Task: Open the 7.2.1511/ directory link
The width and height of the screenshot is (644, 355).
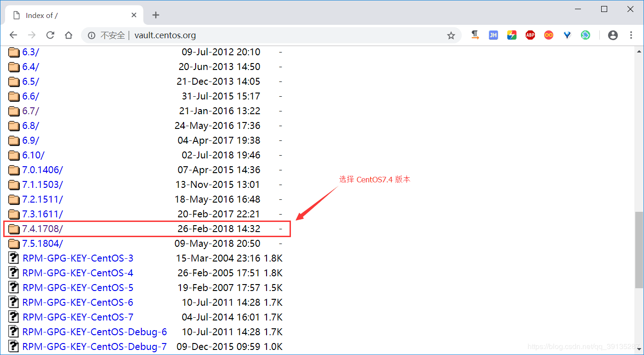Action: [42, 199]
